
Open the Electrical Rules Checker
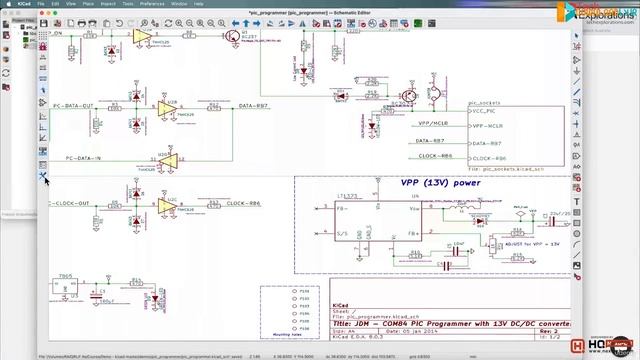[x=362, y=23]
